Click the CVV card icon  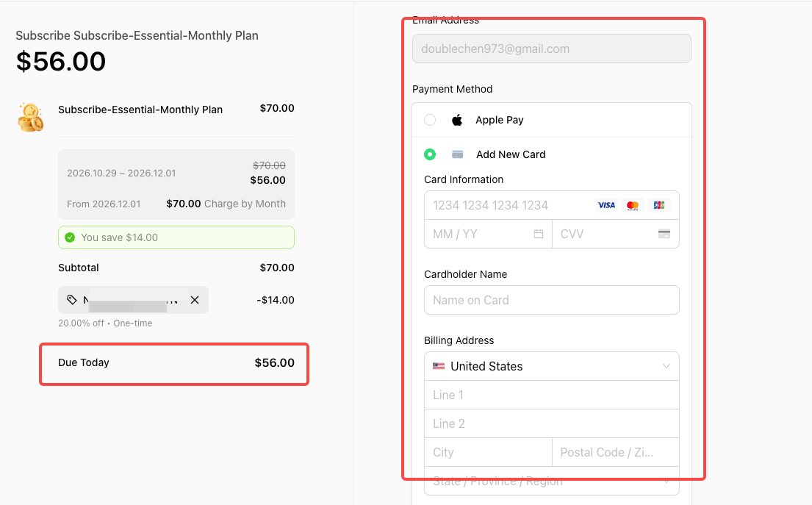click(x=664, y=234)
